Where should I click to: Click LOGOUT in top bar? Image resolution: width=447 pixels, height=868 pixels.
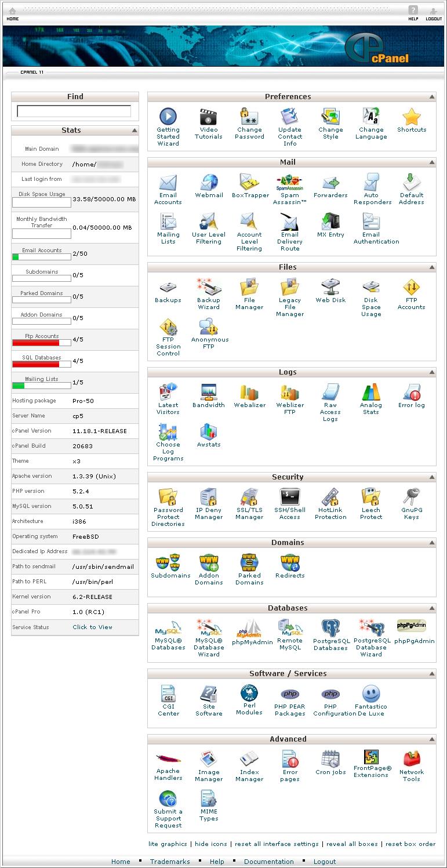(434, 14)
